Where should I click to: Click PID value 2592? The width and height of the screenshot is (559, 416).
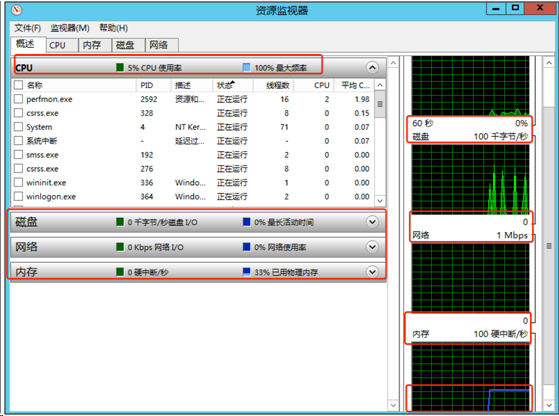[x=149, y=99]
